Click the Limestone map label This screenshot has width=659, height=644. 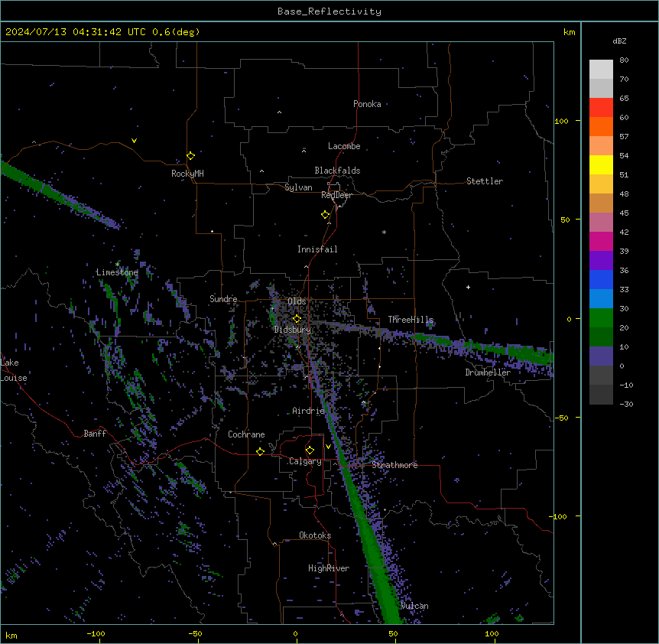(117, 272)
